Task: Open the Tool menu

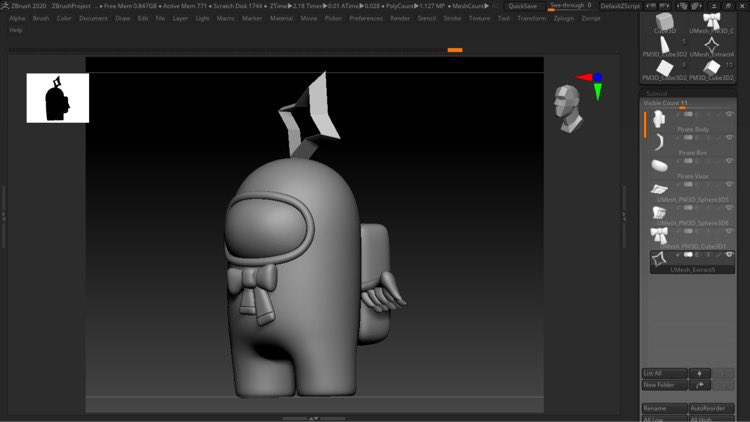Action: point(504,18)
